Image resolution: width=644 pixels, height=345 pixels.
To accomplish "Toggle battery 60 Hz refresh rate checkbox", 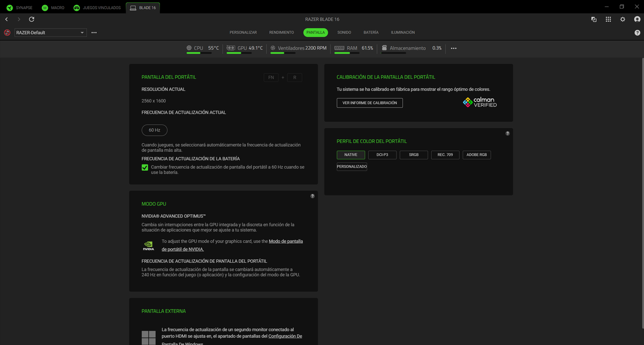I will (145, 167).
